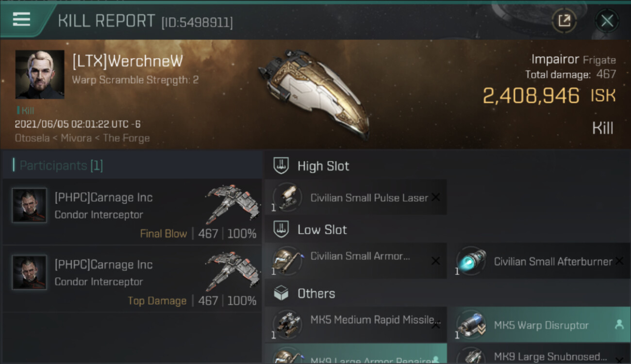Click the MK5 Medium Rapid Missile item
This screenshot has height=364, width=631.
[x=375, y=320]
